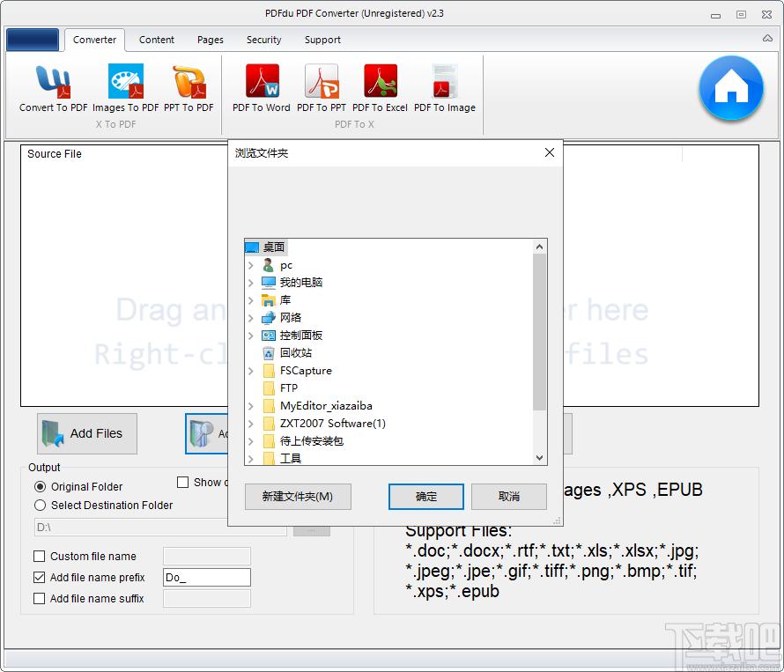This screenshot has height=672, width=784.
Task: Switch to the Pages tab
Action: 210,40
